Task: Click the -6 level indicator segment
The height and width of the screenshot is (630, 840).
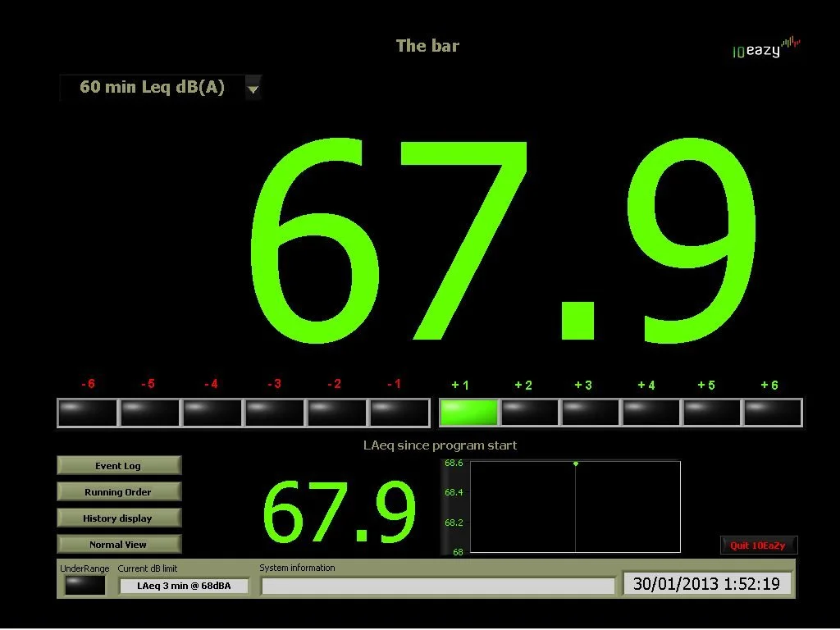Action: [x=87, y=413]
